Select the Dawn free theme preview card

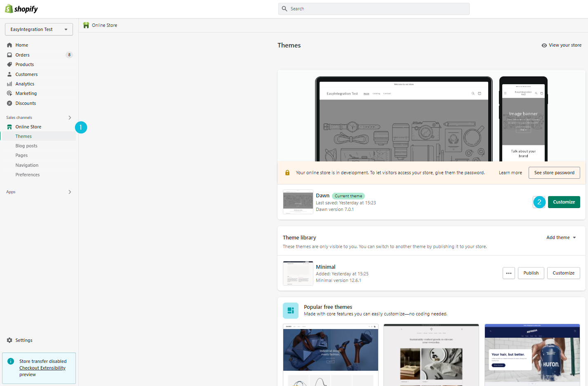click(x=331, y=355)
